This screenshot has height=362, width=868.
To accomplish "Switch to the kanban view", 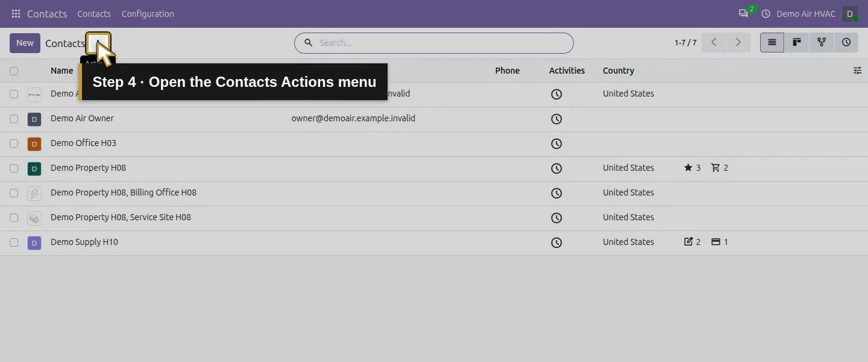I will coord(797,43).
